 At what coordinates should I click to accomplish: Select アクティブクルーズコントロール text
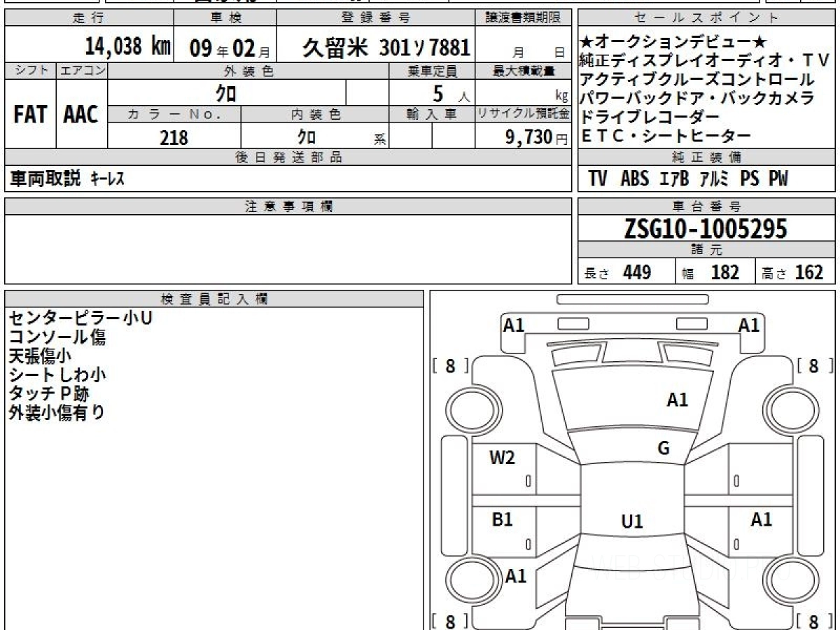[697, 80]
